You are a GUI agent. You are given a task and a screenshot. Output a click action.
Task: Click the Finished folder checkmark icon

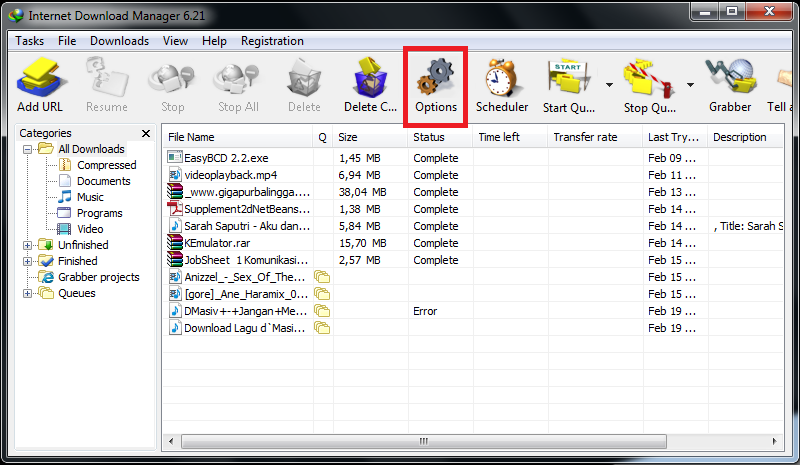[x=46, y=260]
